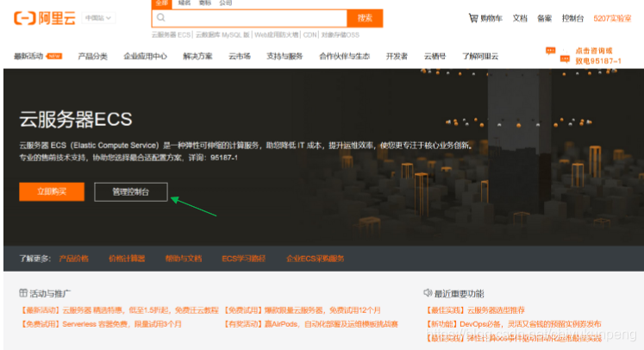Select the 域名 search tab
The width and height of the screenshot is (644, 350).
tap(184, 3)
